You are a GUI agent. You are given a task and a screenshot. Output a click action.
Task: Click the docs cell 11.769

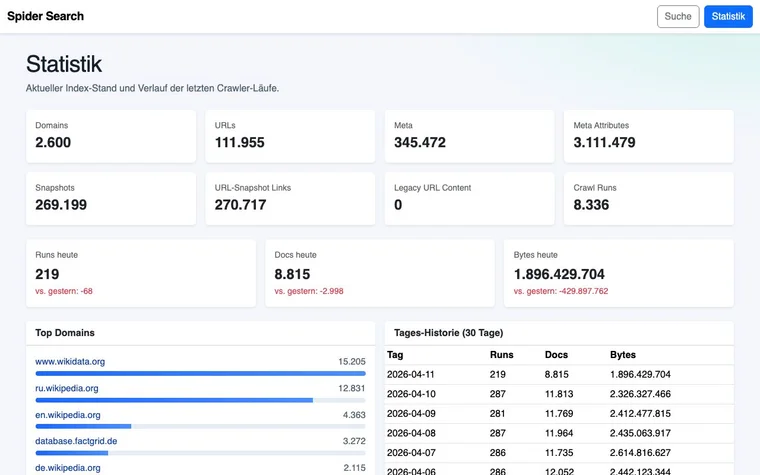pyautogui.click(x=559, y=414)
